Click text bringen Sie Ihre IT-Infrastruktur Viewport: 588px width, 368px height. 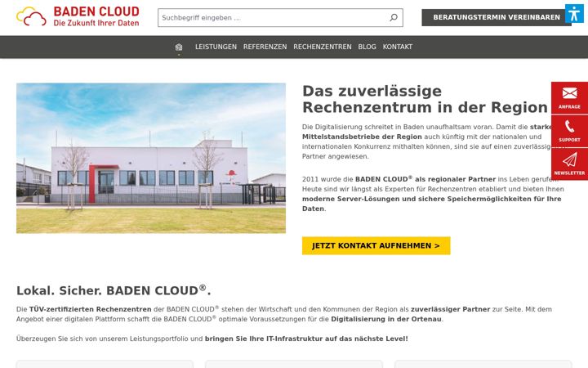click(x=264, y=339)
